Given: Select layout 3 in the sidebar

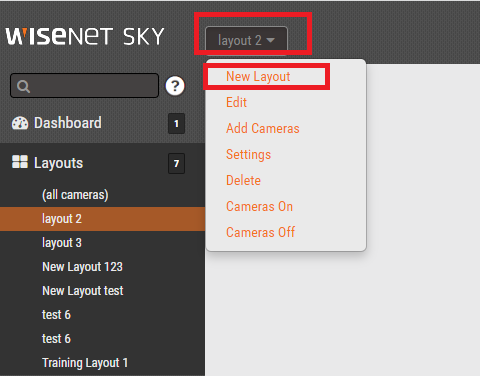Looking at the screenshot, I should point(62,243).
